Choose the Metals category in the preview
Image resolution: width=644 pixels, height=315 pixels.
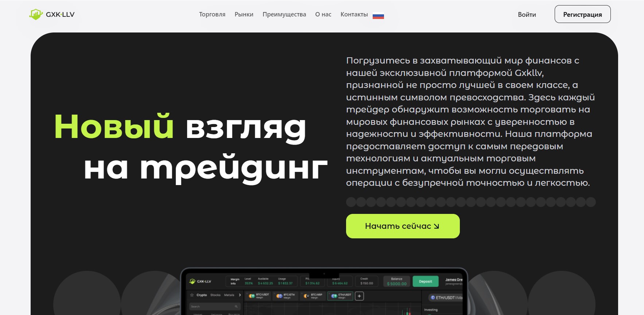[229, 295]
